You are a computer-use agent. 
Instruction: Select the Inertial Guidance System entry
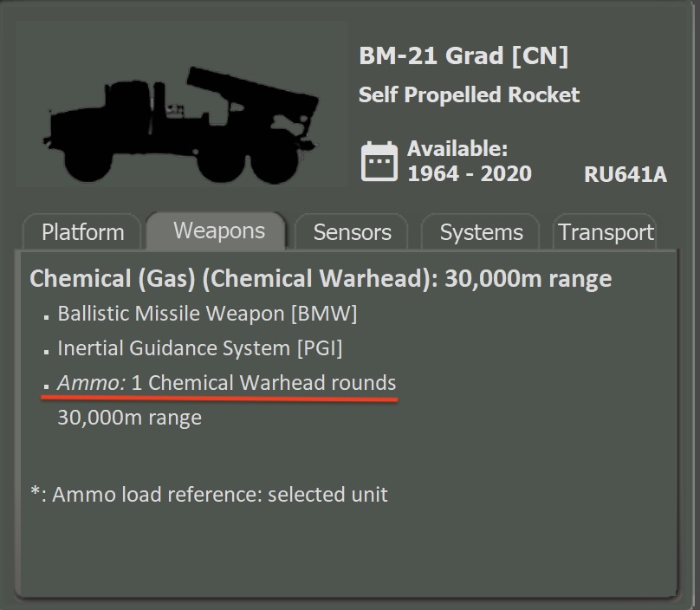[x=200, y=350]
